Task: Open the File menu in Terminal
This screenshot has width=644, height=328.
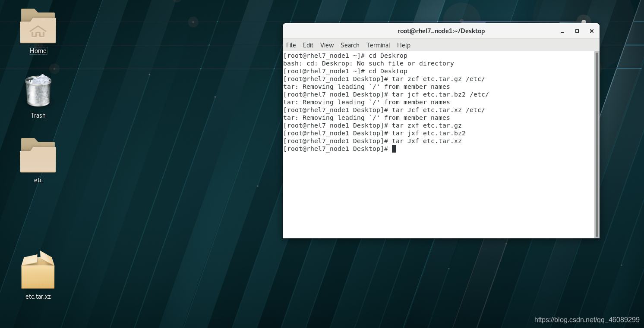Action: (291, 45)
